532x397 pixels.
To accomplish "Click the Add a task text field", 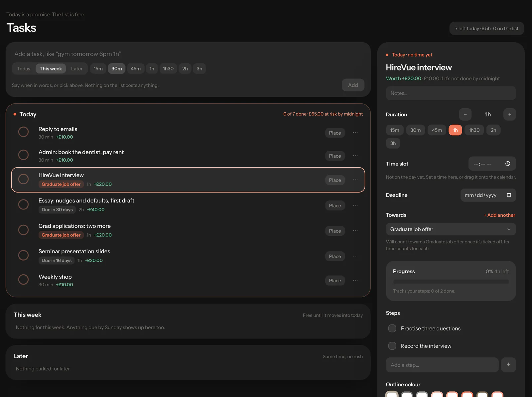I will click(188, 54).
